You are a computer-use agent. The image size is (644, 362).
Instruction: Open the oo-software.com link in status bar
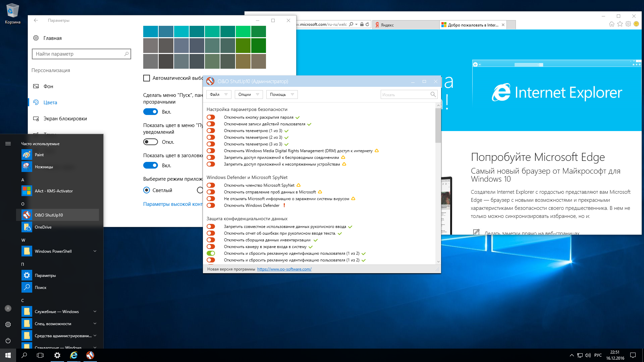[284, 269]
